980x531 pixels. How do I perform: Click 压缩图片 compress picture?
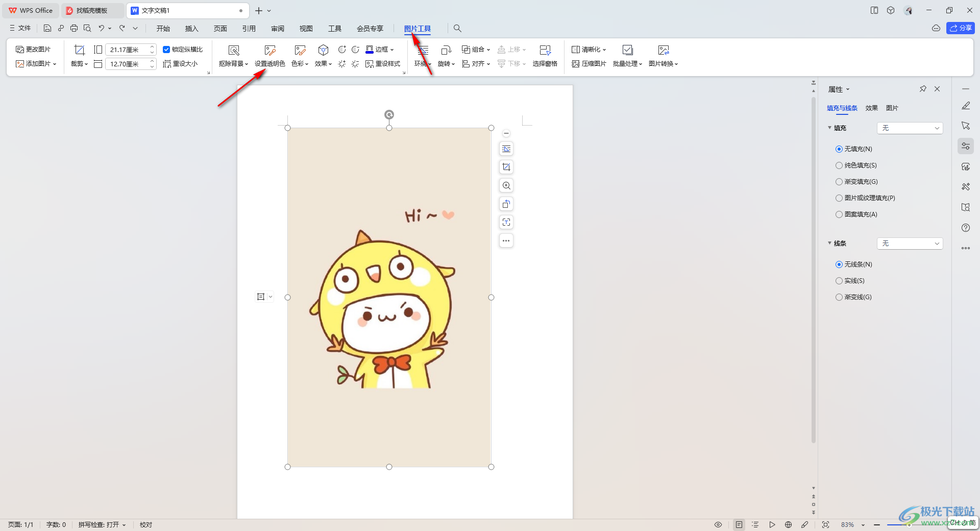tap(589, 64)
